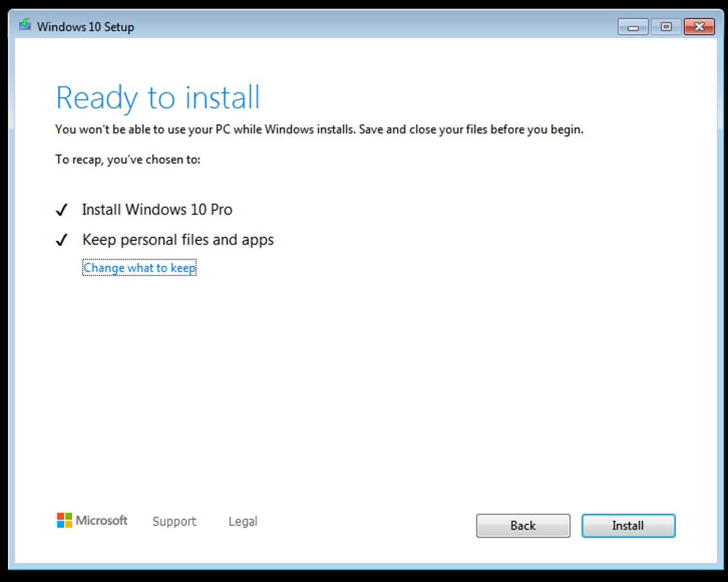This screenshot has width=728, height=582.
Task: Click the maximize icon on title bar
Action: 666,27
